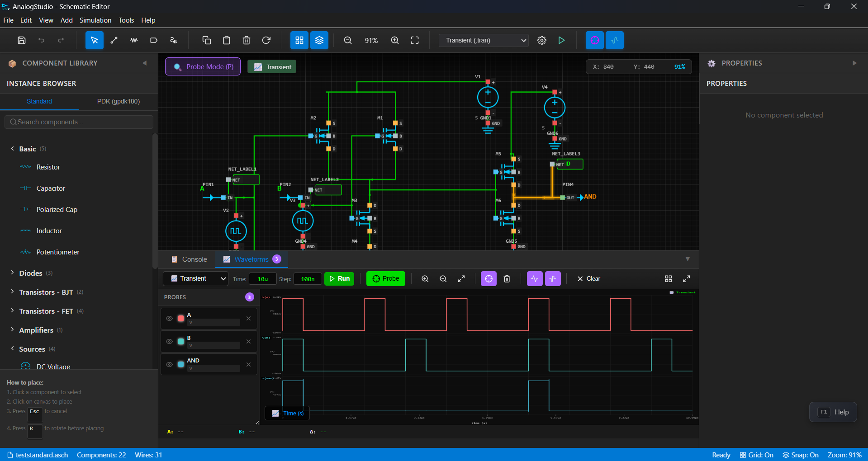Select the Wire drawing tool
This screenshot has width=868, height=461.
point(114,40)
